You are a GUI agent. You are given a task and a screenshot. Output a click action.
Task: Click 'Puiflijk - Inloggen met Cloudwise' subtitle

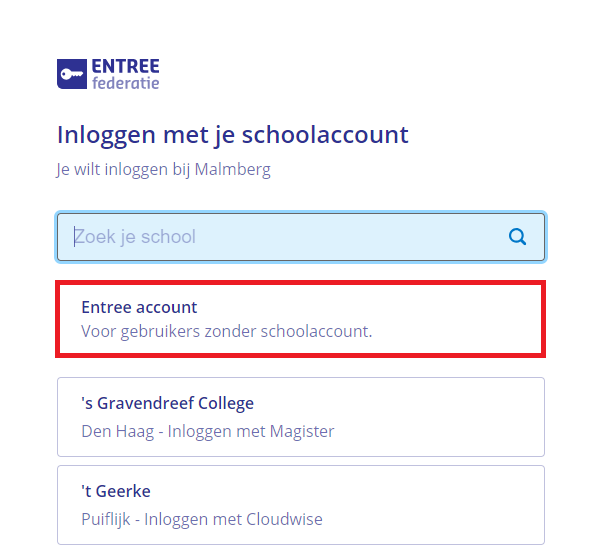[202, 519]
